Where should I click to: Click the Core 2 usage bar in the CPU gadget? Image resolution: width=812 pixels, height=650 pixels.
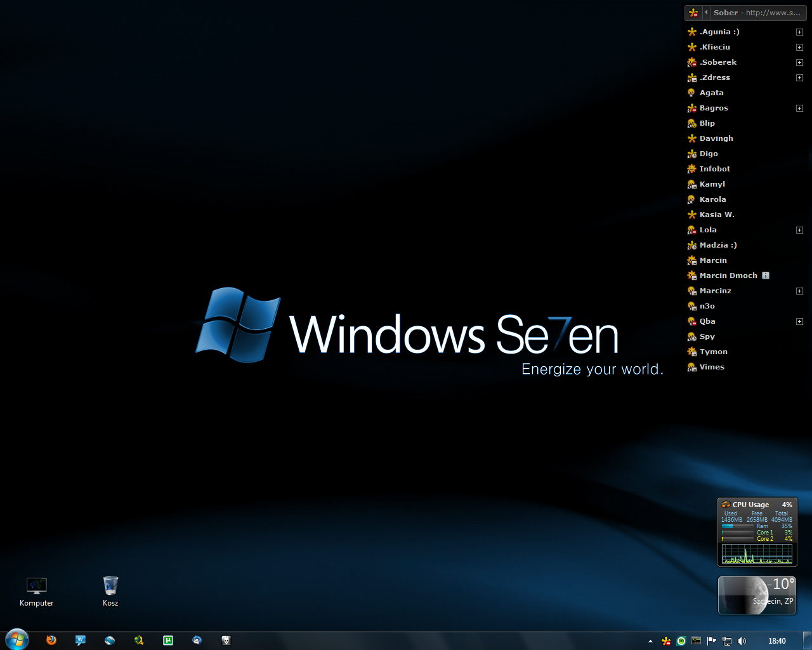pyautogui.click(x=737, y=539)
